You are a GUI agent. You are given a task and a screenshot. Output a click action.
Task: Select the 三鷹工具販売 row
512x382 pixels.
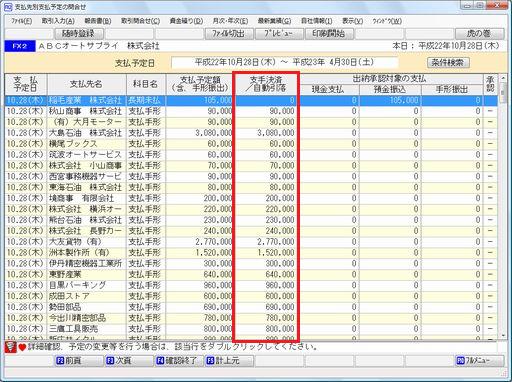point(251,329)
